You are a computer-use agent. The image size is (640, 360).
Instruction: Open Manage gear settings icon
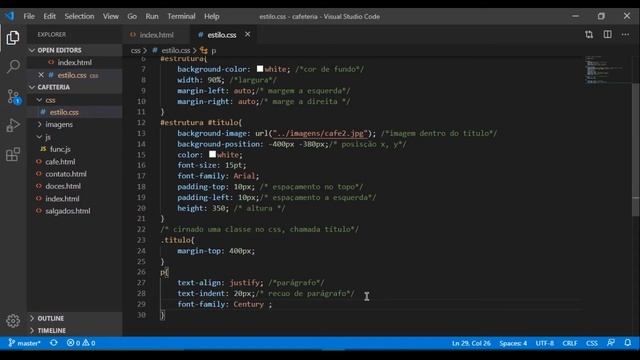tap(13, 321)
